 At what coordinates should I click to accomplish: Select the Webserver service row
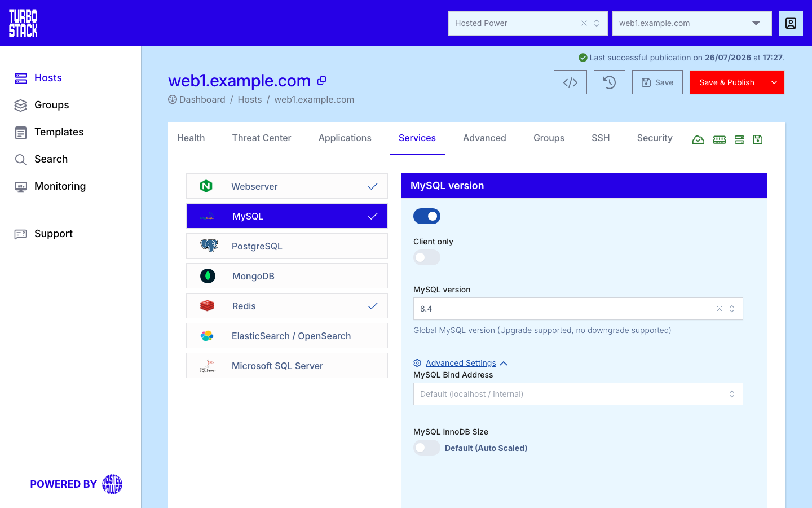[287, 186]
